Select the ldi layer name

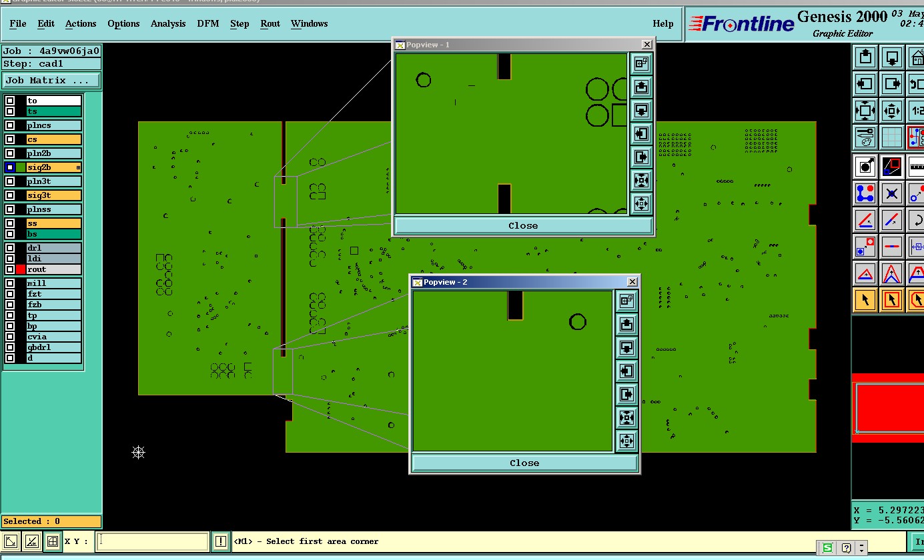pyautogui.click(x=54, y=259)
